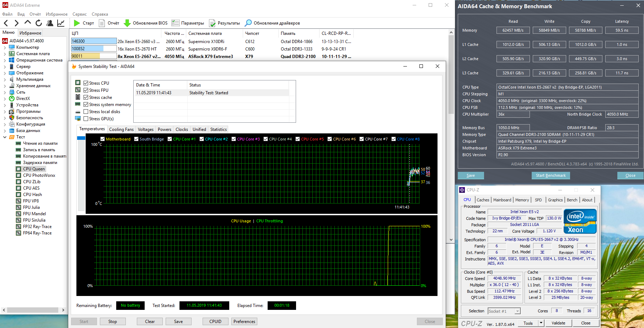Switch to the Statistics tab
Viewport: 644px width, 328px height.
[x=219, y=129]
